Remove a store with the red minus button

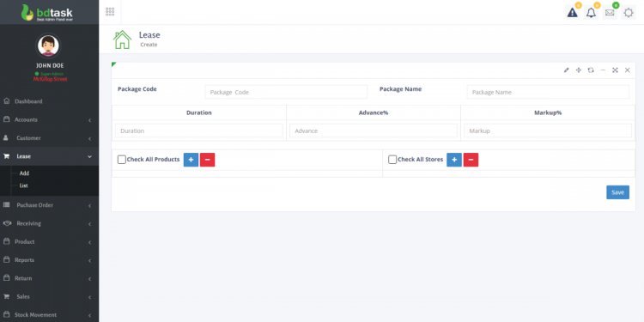pyautogui.click(x=471, y=160)
